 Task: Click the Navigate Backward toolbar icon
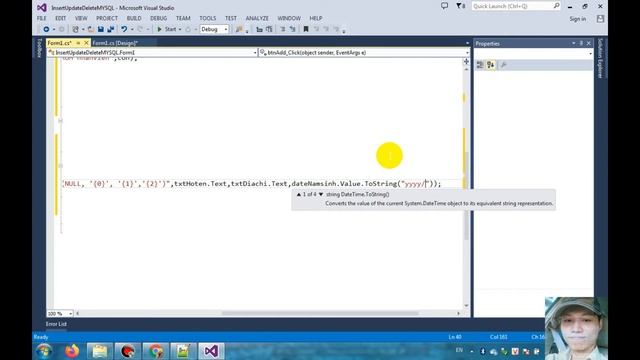point(46,29)
